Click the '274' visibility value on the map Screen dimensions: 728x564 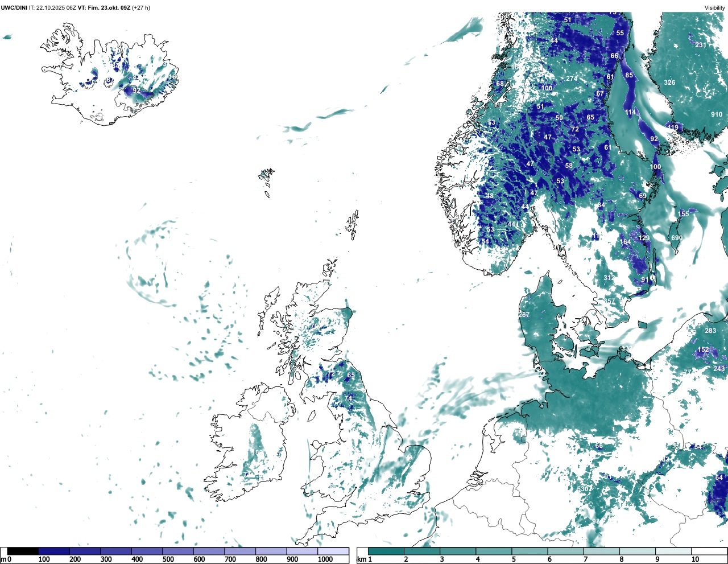(x=572, y=79)
